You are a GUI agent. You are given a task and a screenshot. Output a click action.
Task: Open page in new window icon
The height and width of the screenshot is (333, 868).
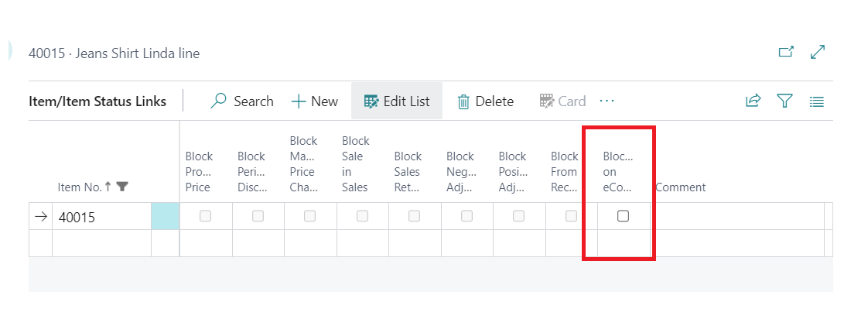tap(785, 53)
